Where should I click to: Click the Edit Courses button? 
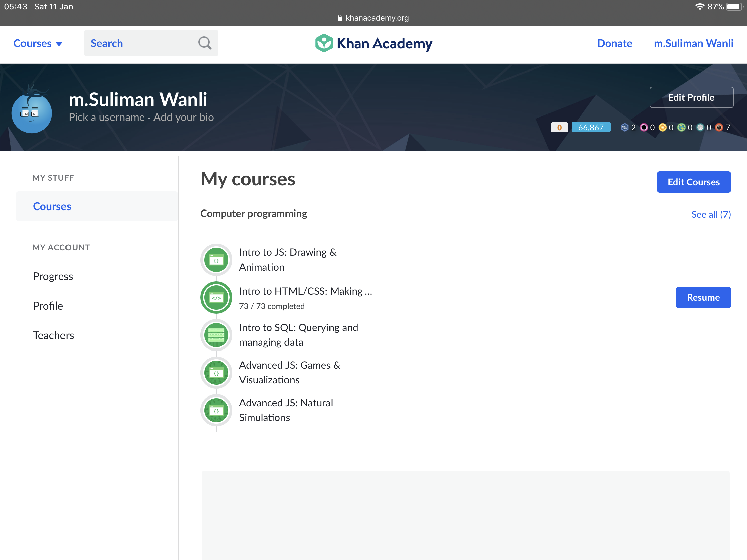click(694, 182)
